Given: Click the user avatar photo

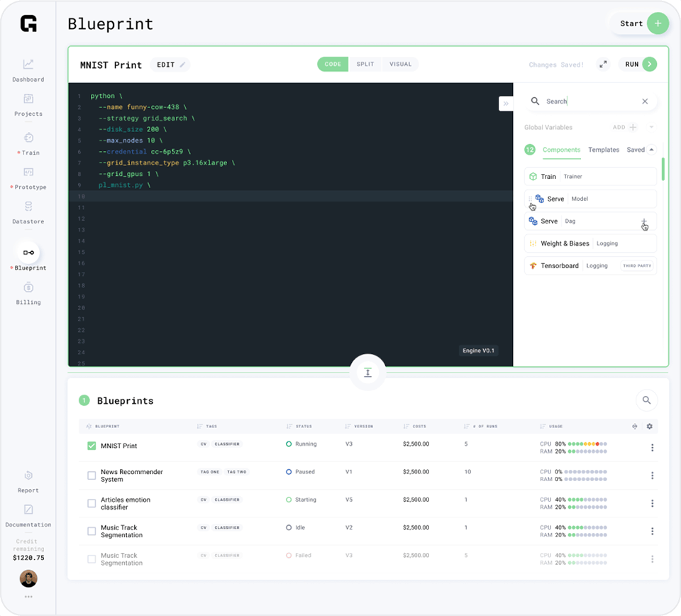Looking at the screenshot, I should pos(28,578).
